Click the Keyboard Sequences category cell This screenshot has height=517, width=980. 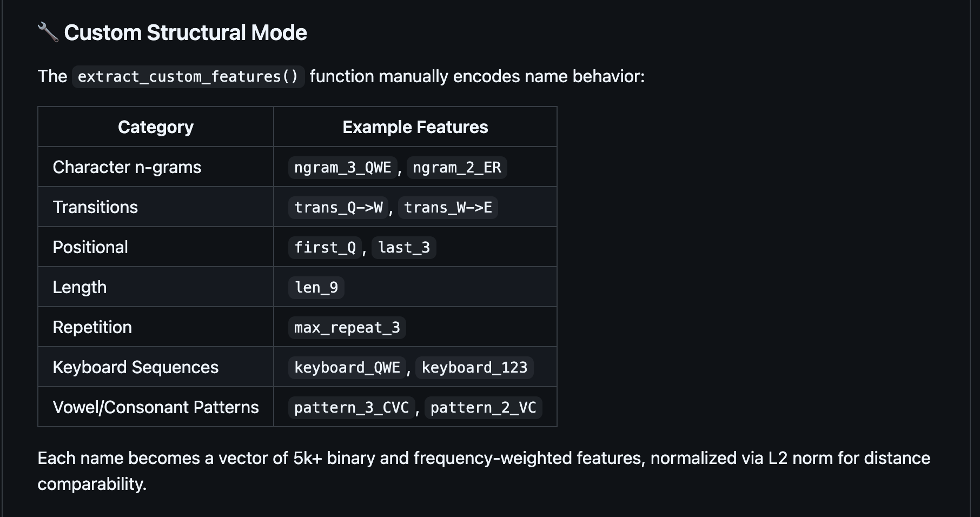click(136, 367)
